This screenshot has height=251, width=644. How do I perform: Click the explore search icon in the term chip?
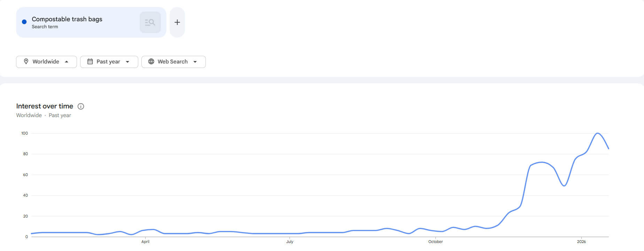tap(150, 22)
